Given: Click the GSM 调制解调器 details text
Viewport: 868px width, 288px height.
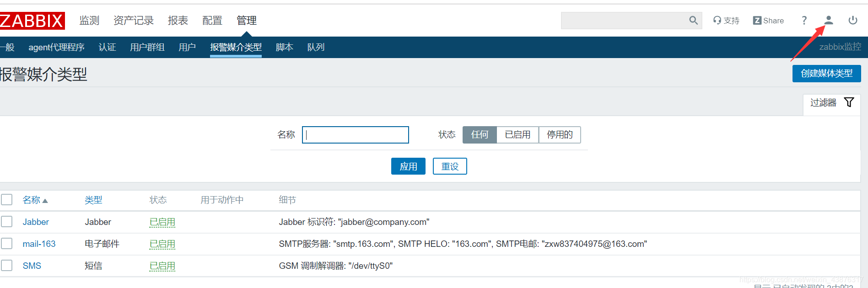Looking at the screenshot, I should [336, 266].
